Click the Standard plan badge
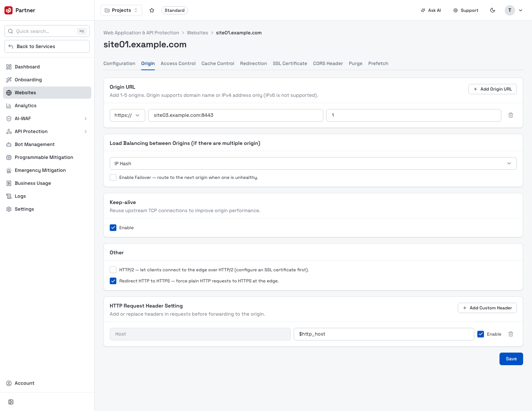 [x=175, y=10]
